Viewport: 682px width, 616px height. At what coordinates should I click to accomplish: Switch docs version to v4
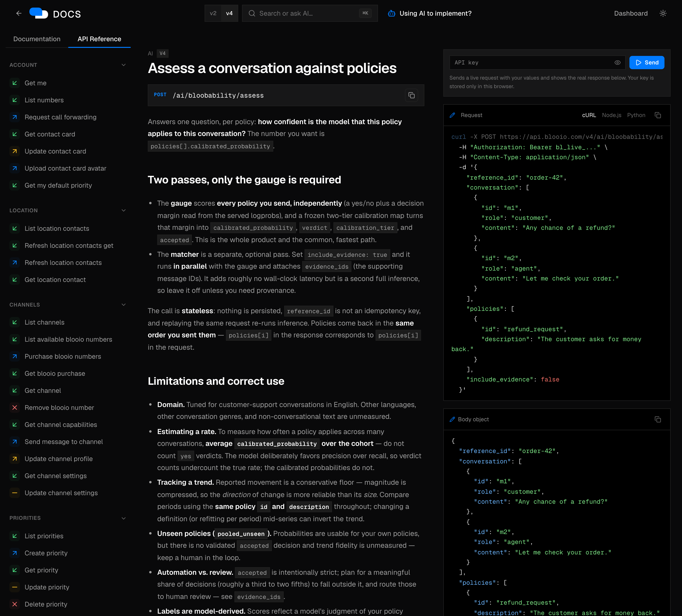229,13
